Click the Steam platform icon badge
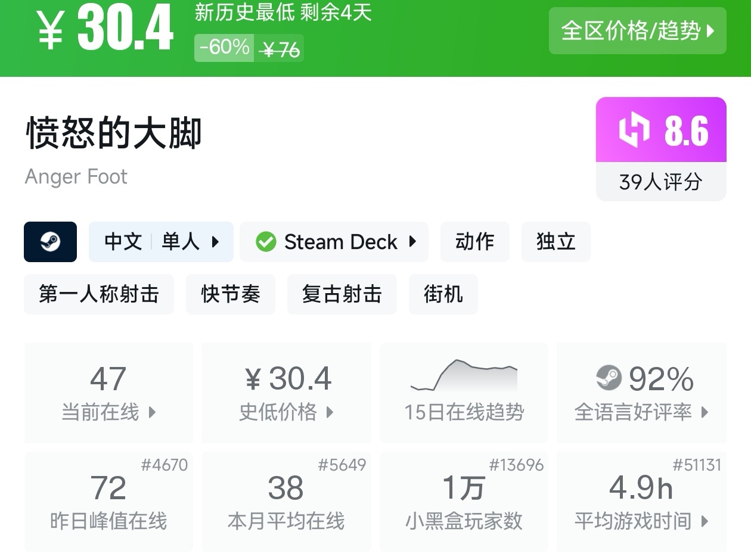The width and height of the screenshot is (751, 560). pos(50,242)
